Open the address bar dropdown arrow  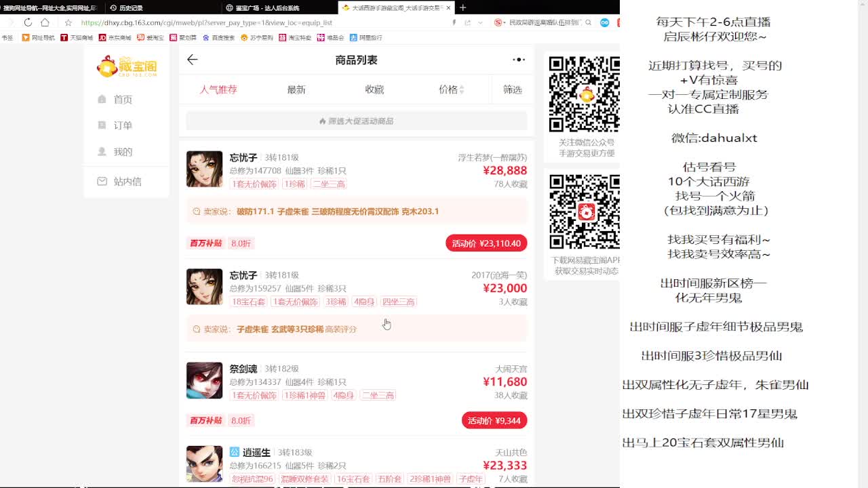pyautogui.click(x=481, y=22)
